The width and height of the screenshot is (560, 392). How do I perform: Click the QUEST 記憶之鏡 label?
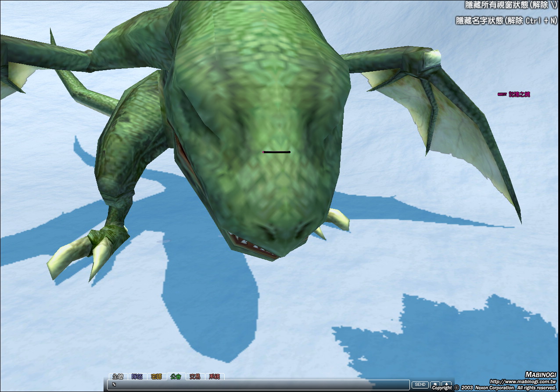coord(513,94)
